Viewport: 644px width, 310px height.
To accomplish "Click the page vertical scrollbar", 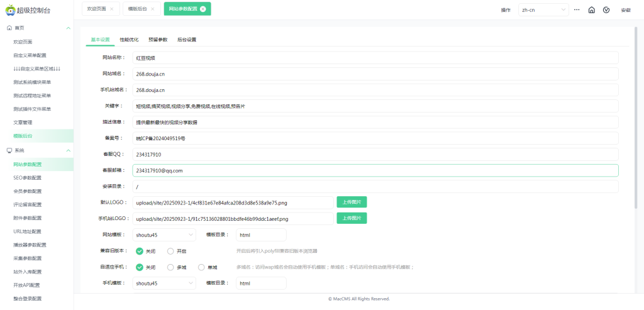I will click(x=636, y=126).
